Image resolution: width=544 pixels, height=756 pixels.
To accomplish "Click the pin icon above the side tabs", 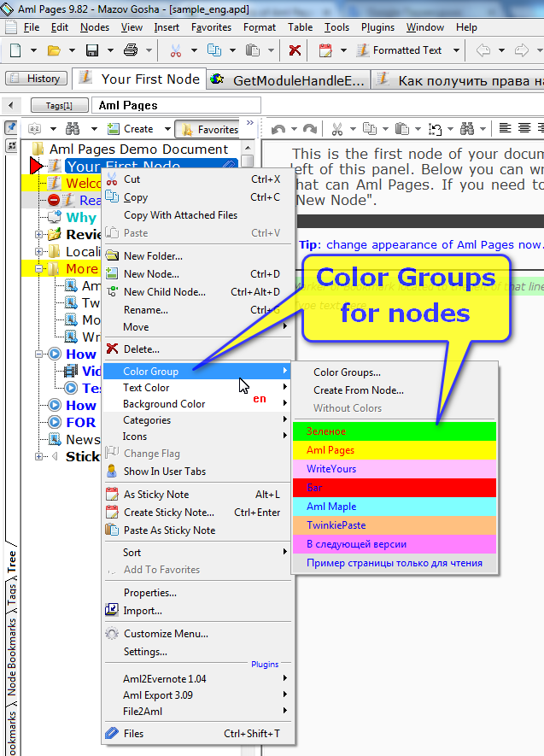I will (11, 127).
